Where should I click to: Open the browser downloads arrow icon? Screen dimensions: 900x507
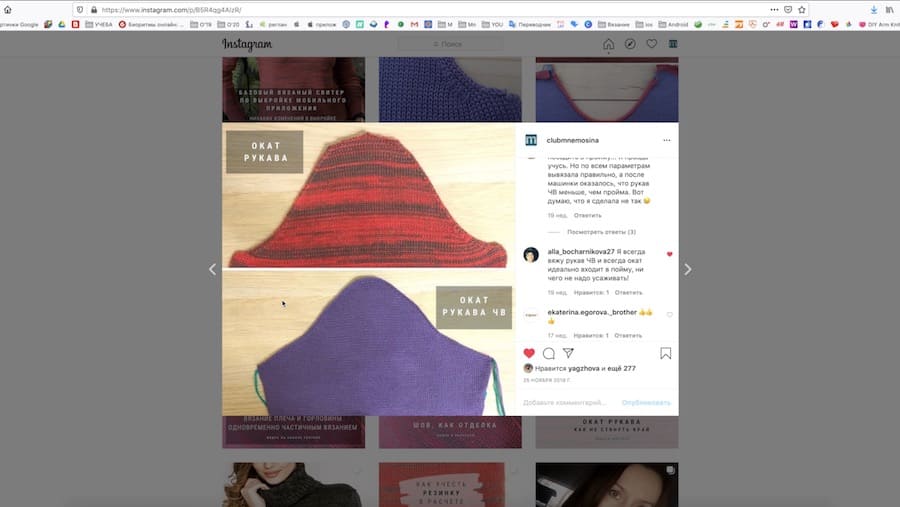coord(874,10)
